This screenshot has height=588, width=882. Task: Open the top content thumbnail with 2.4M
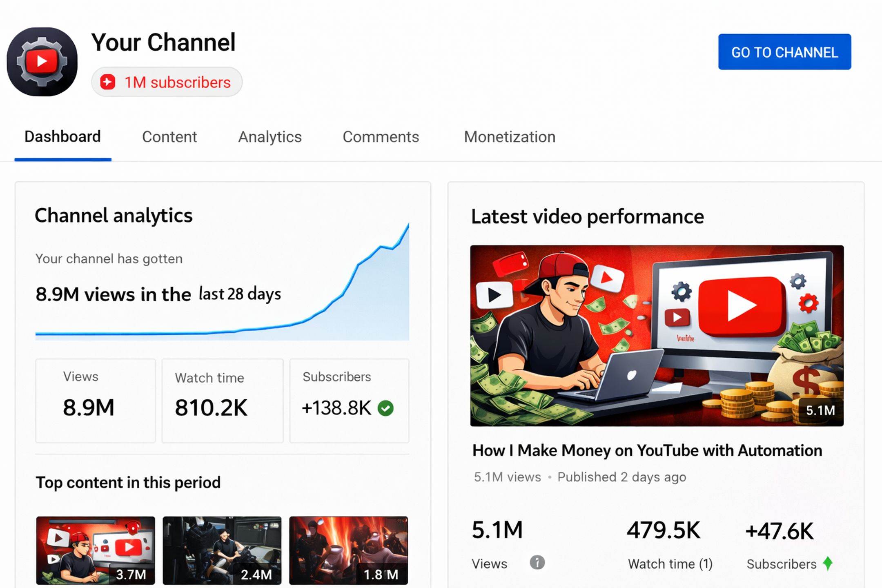[222, 550]
